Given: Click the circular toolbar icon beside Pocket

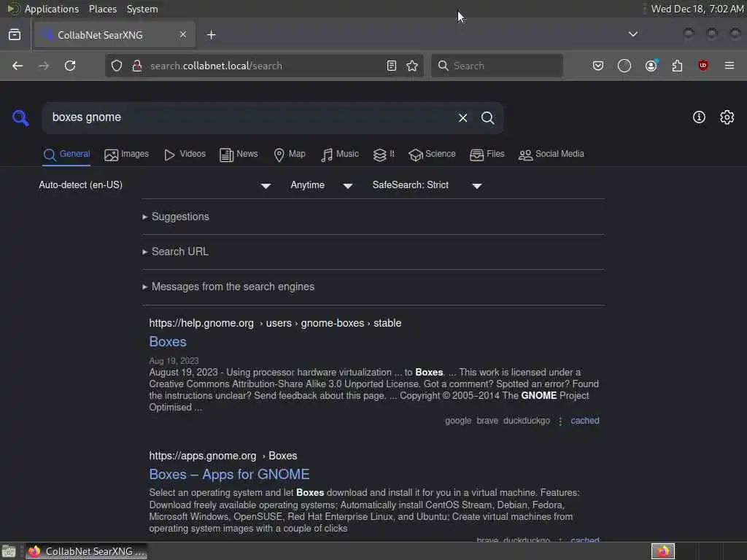Looking at the screenshot, I should tap(624, 66).
